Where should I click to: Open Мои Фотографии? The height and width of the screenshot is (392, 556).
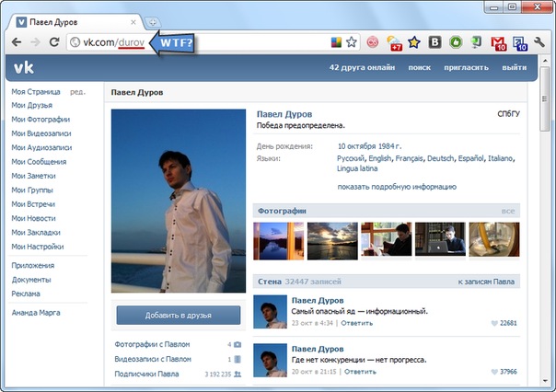click(x=41, y=120)
